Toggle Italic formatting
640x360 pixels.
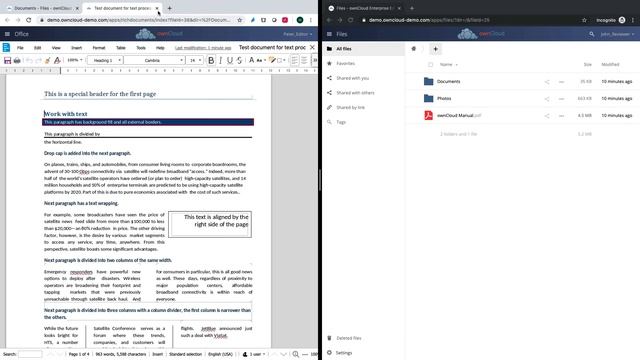pyautogui.click(x=220, y=60)
